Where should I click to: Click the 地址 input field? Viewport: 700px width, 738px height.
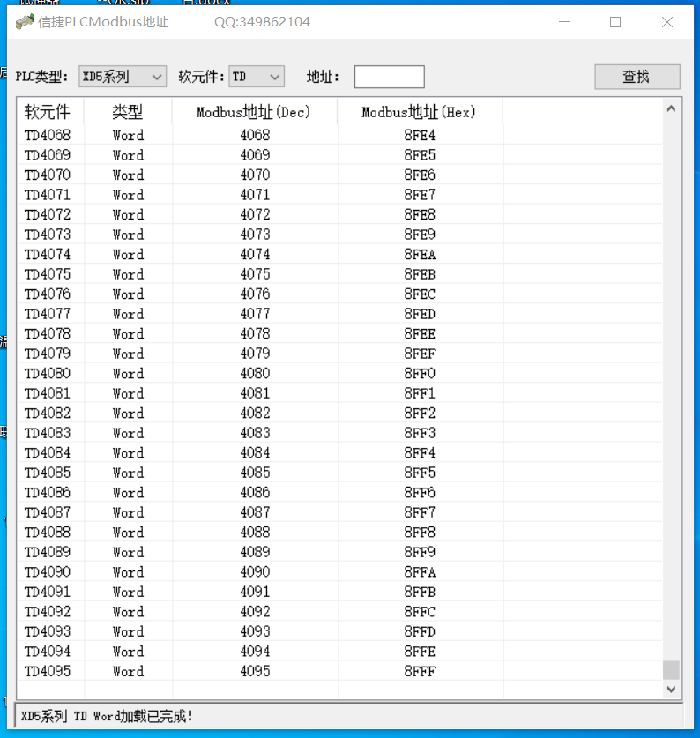click(389, 77)
